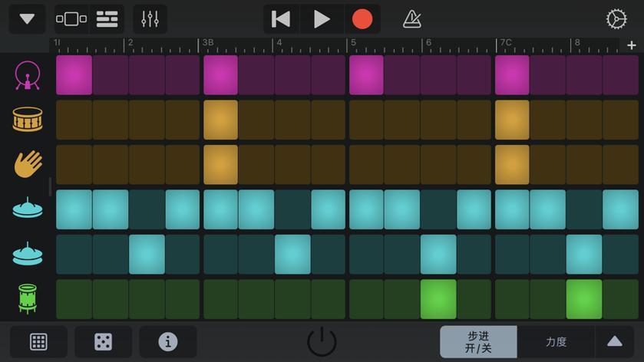Expand the step edit mode options arrow
The width and height of the screenshot is (644, 362).
click(x=615, y=342)
